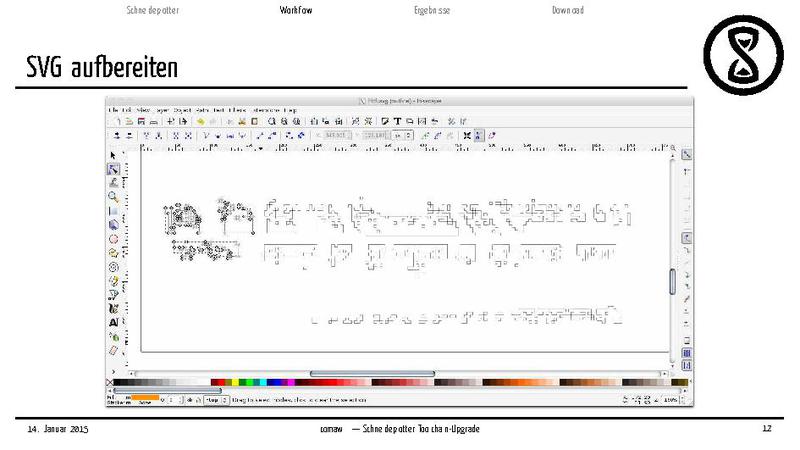Image resolution: width=800 pixels, height=450 pixels.
Task: Open the File menu
Action: tap(113, 110)
